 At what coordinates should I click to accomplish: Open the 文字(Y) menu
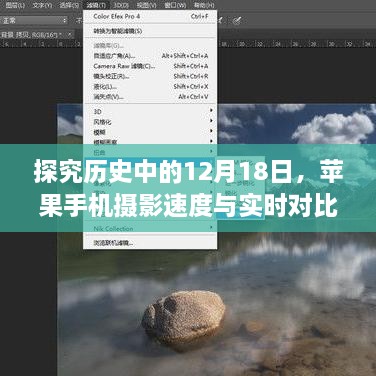(x=42, y=5)
